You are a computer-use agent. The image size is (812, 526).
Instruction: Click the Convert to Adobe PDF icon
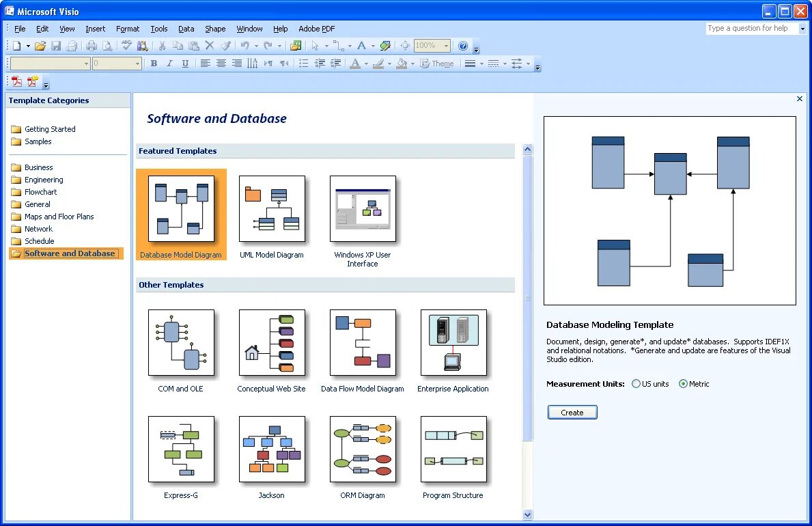[16, 81]
